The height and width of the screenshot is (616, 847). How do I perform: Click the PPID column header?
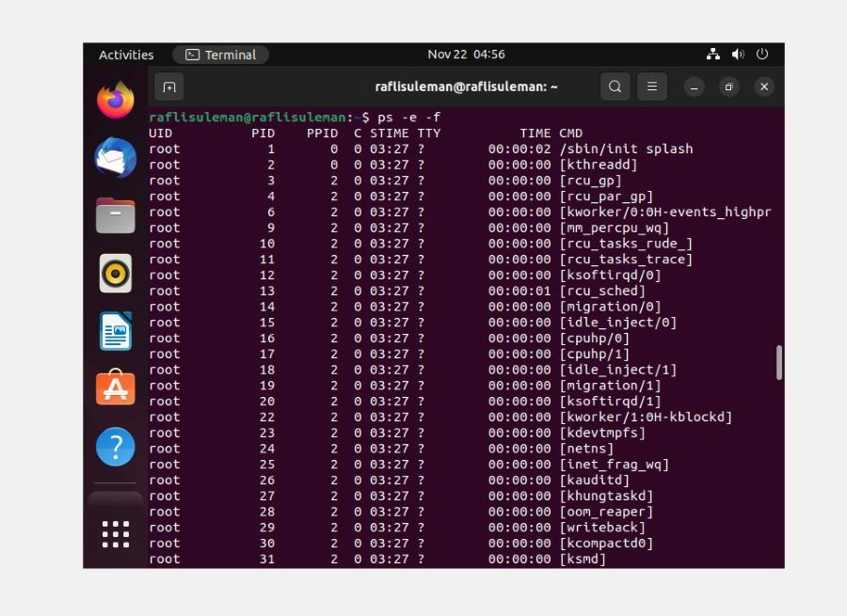point(323,134)
